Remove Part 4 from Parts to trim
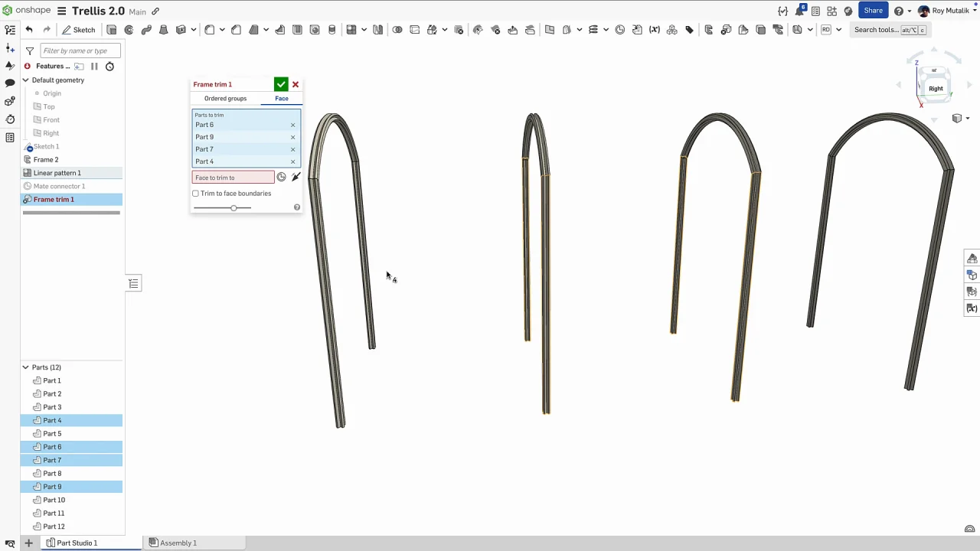The width and height of the screenshot is (980, 551). tap(292, 161)
